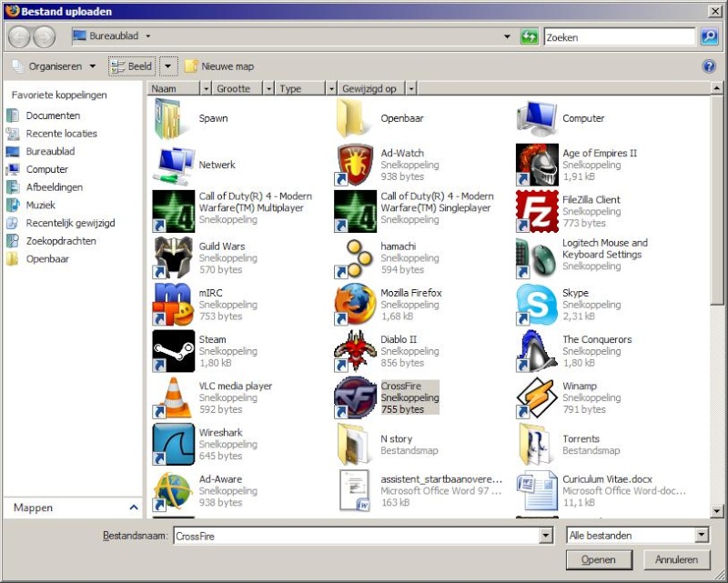
Task: Select the Netwerk icon
Action: pyautogui.click(x=174, y=165)
